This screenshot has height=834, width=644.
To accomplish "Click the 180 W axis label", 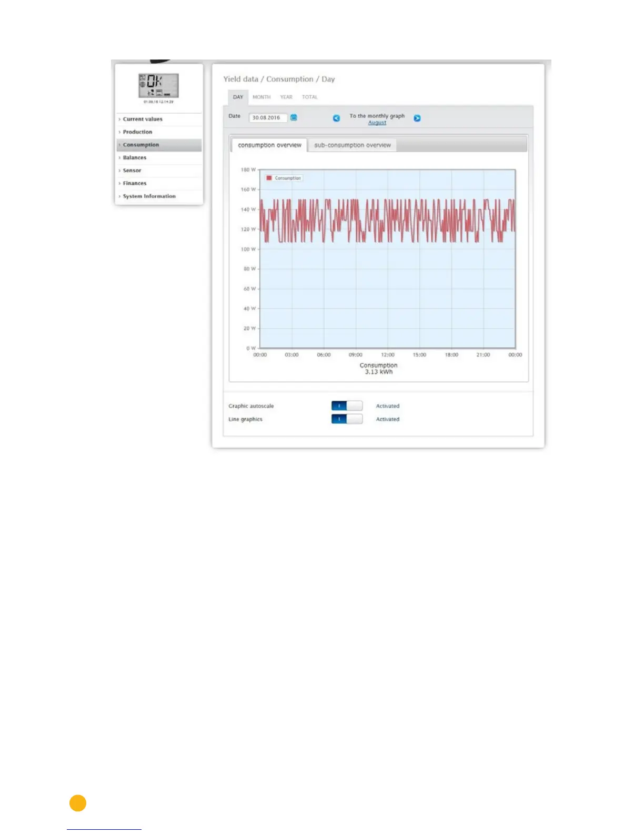I will pyautogui.click(x=248, y=170).
